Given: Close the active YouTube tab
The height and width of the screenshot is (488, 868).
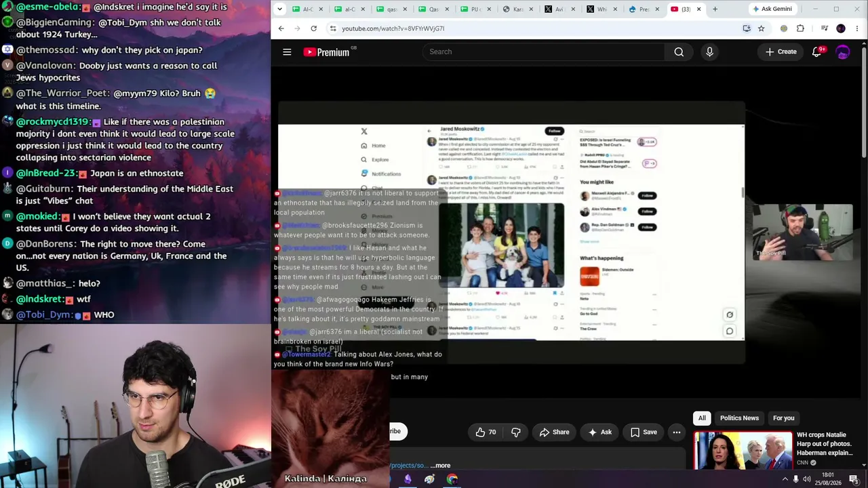Looking at the screenshot, I should pyautogui.click(x=698, y=9).
